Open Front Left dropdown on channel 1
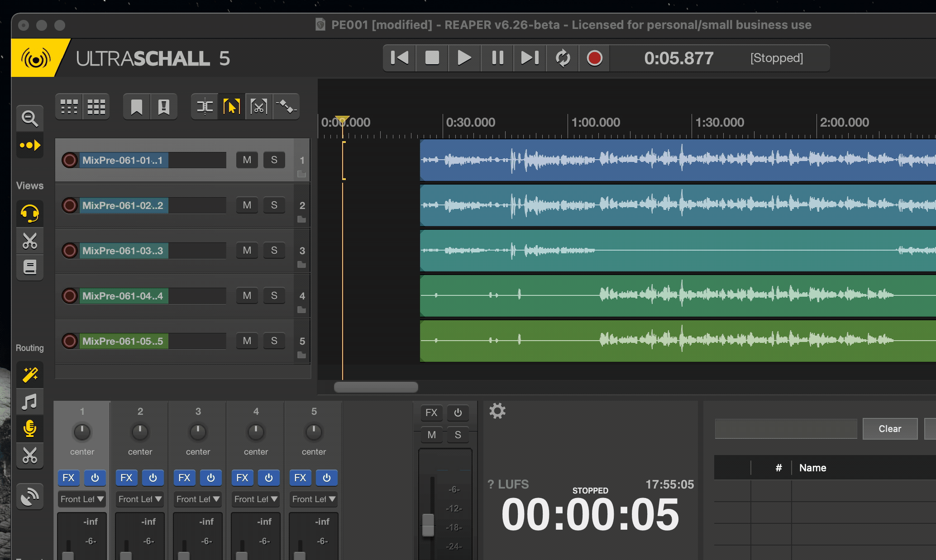The image size is (936, 560). click(x=82, y=499)
